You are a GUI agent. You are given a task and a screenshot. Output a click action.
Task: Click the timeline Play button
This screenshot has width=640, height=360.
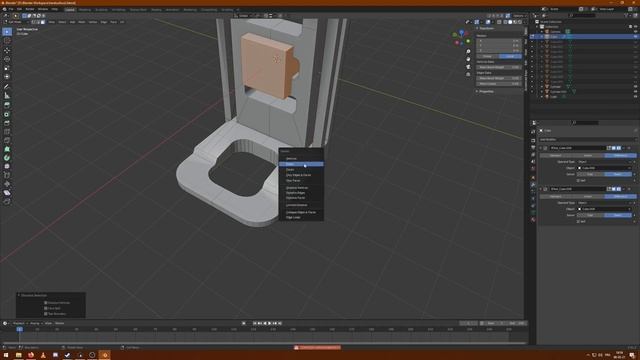(x=269, y=323)
